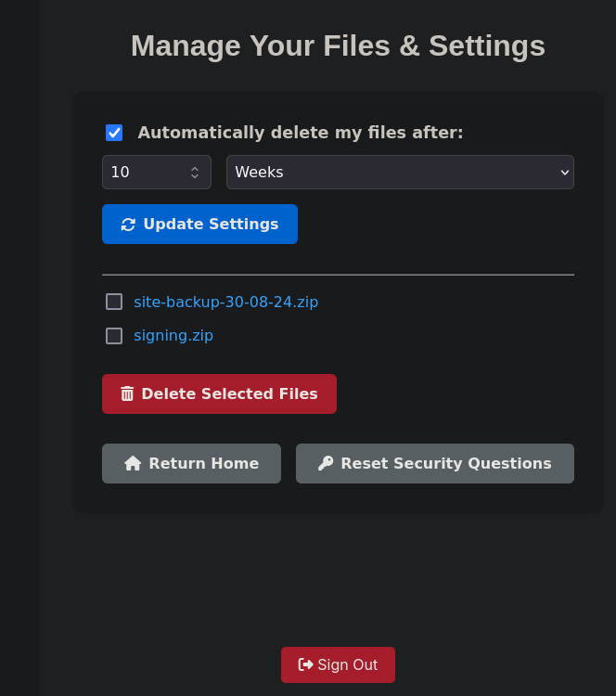Image resolution: width=616 pixels, height=696 pixels.
Task: Go back using the Return Home button
Action: pyautogui.click(x=191, y=463)
